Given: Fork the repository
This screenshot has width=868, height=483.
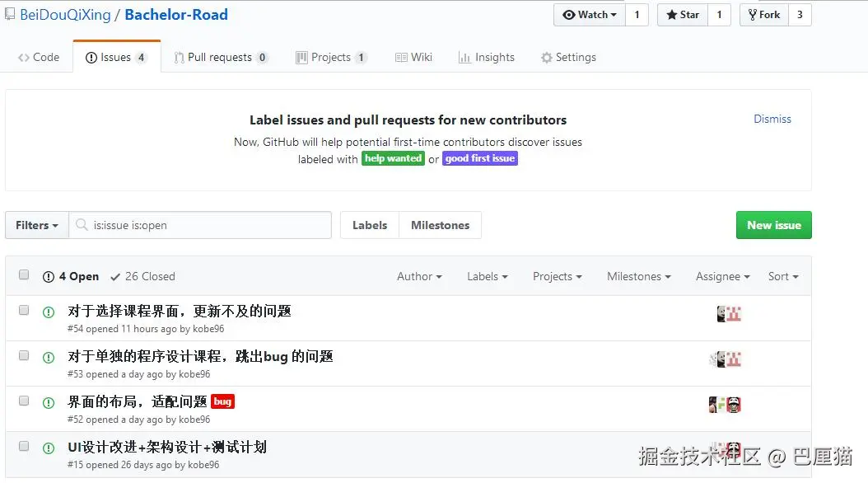Looking at the screenshot, I should click(764, 15).
